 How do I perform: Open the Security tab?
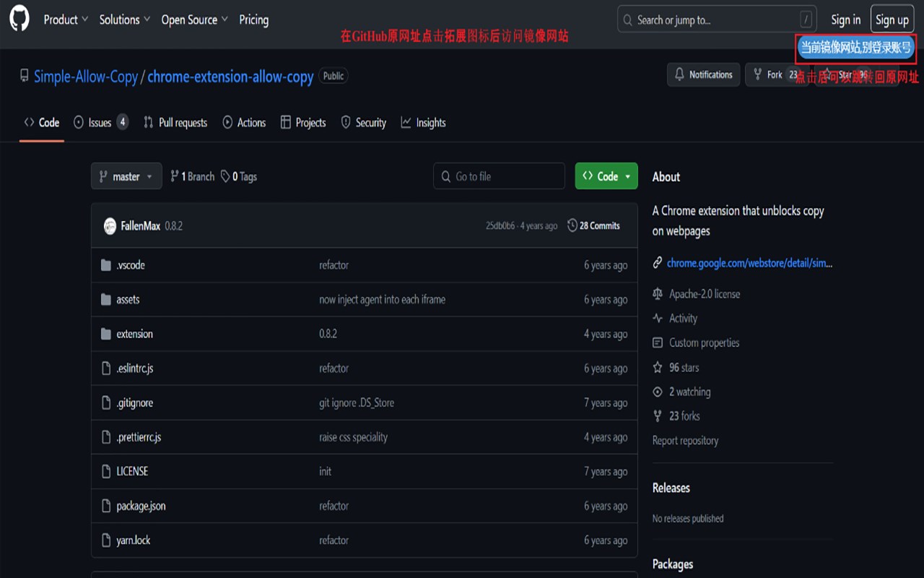[x=363, y=122]
